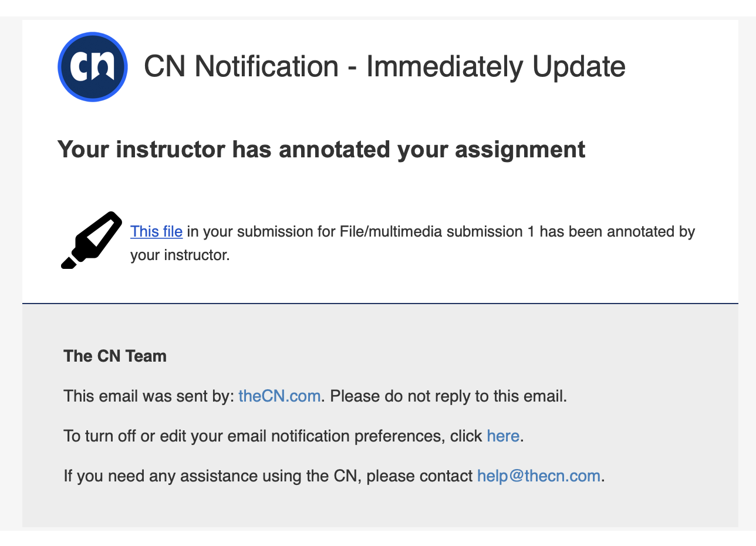Click the "This email was sent by:" text
Viewport: 756px width, 546px height.
[x=148, y=396]
